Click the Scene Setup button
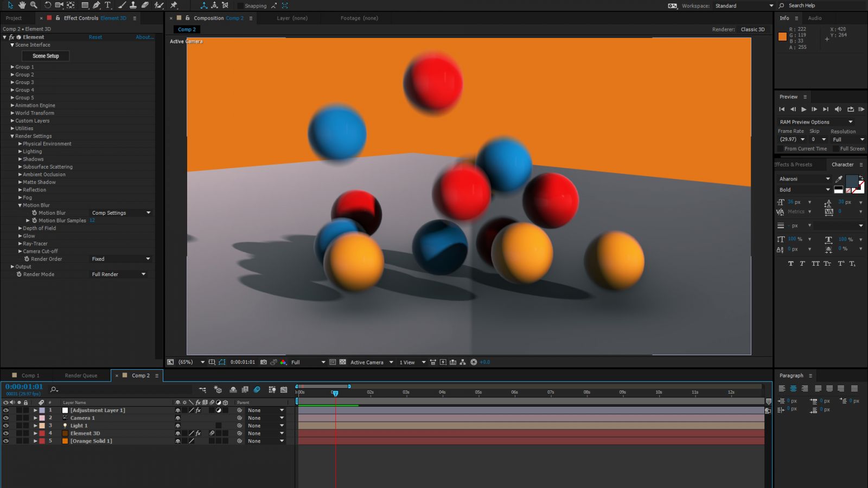Viewport: 868px width, 488px height. [x=46, y=56]
